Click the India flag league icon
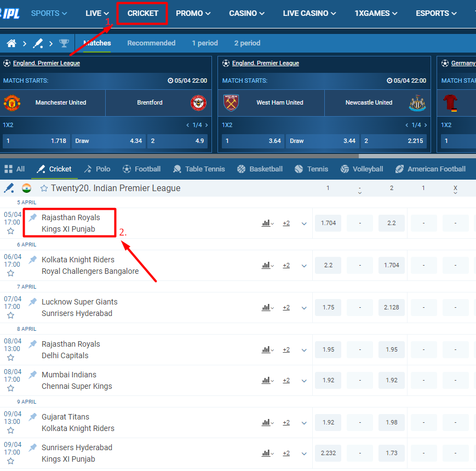This screenshot has height=471, width=476. click(x=27, y=188)
